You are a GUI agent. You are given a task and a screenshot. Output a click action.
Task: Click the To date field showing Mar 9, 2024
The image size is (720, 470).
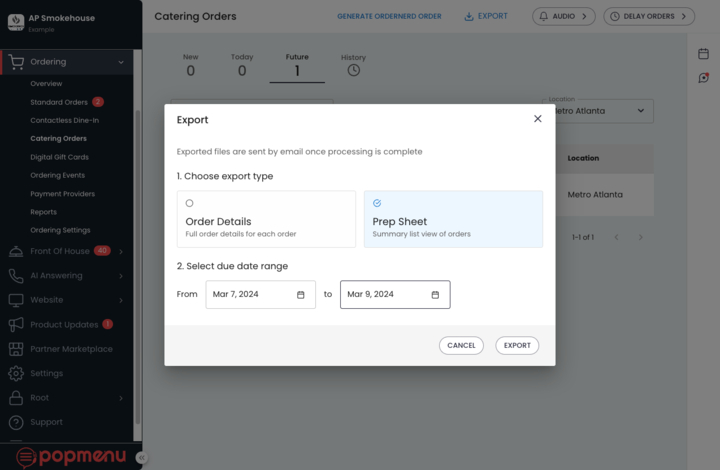[384, 295]
